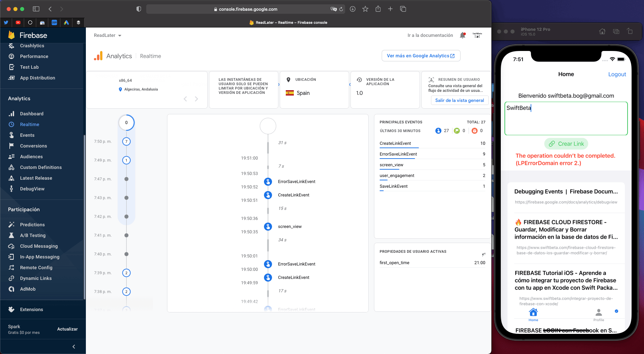This screenshot has height=354, width=644.
Task: Click the Realtime menu item
Action: (x=30, y=124)
